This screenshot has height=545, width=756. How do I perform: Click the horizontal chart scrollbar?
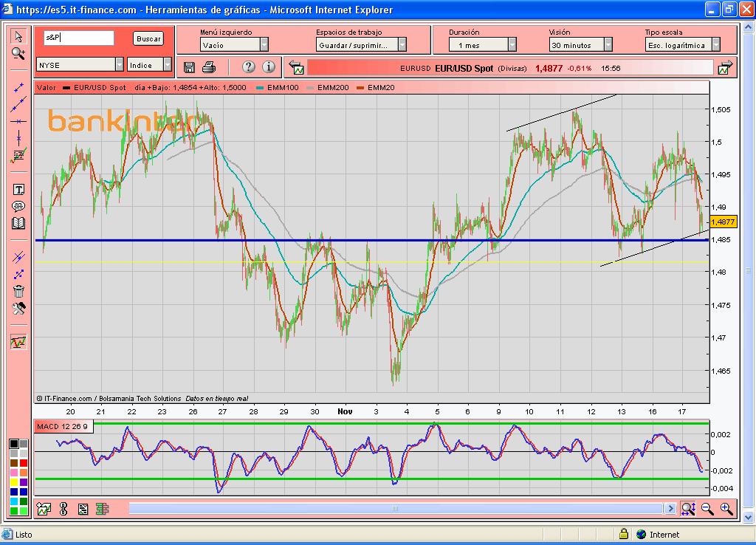point(395,508)
